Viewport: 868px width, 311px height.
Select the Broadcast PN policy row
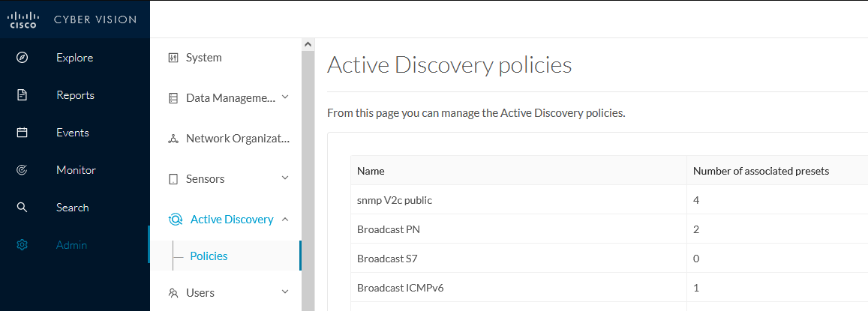click(389, 229)
